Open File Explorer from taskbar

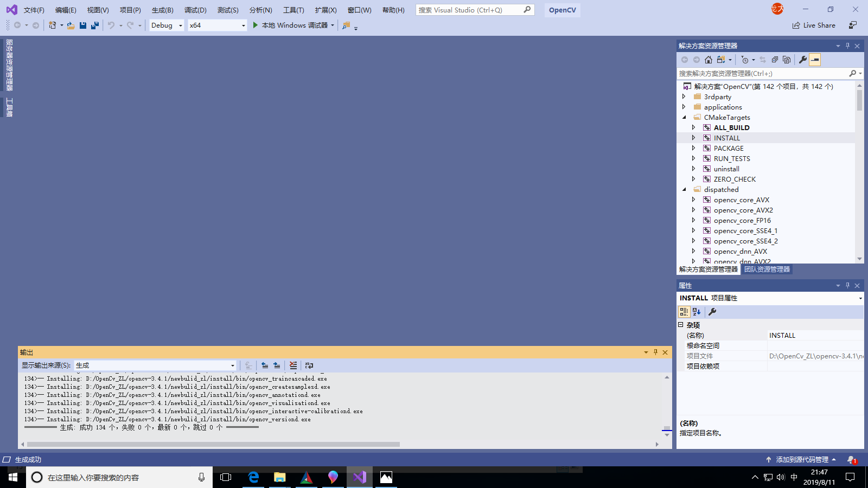coord(279,477)
